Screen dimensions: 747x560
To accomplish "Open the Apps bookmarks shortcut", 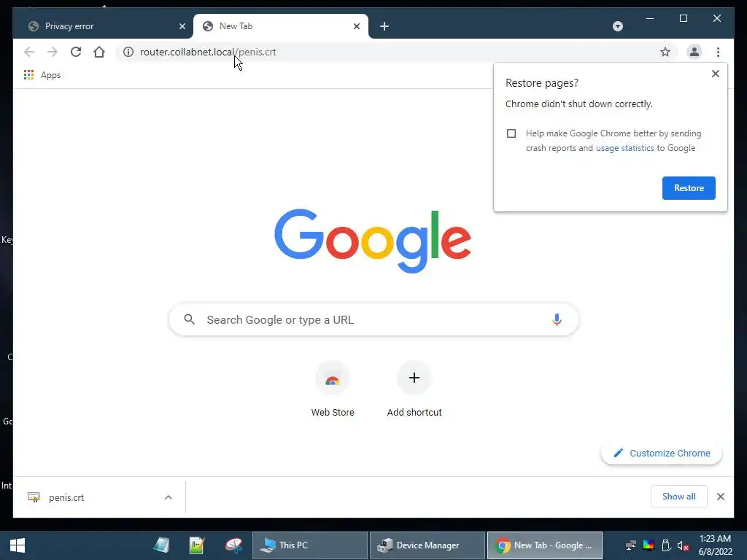I will pos(42,75).
